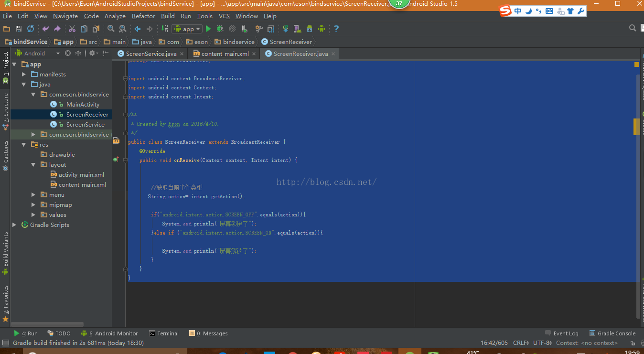Click the toolbar Help question mark

(x=336, y=29)
